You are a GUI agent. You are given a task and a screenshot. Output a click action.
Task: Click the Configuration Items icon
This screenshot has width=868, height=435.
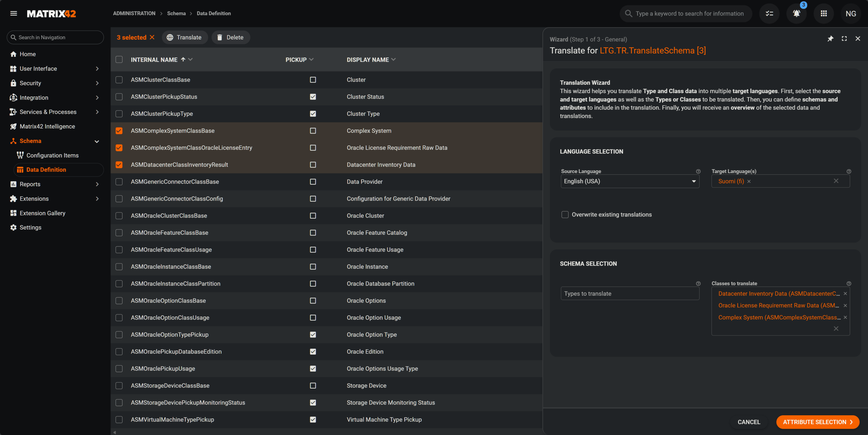[20, 155]
